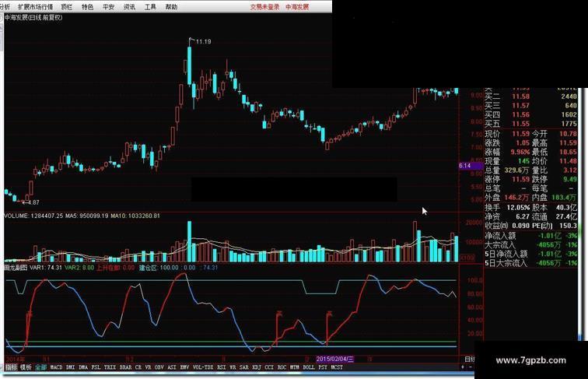Screen dimensions: 588x379
Task: Select the TRIX indicator tab
Action: [x=110, y=367]
